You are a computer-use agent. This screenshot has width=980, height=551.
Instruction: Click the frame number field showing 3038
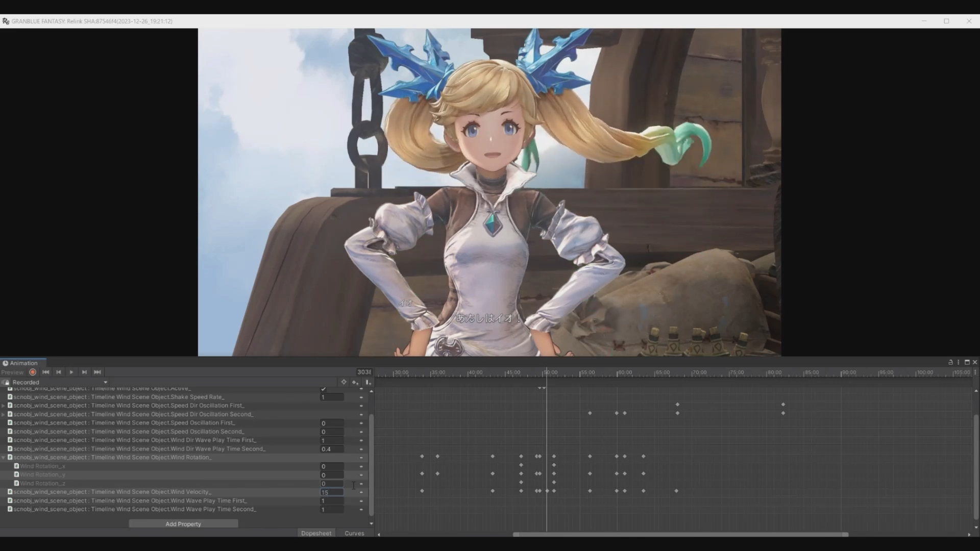point(364,372)
